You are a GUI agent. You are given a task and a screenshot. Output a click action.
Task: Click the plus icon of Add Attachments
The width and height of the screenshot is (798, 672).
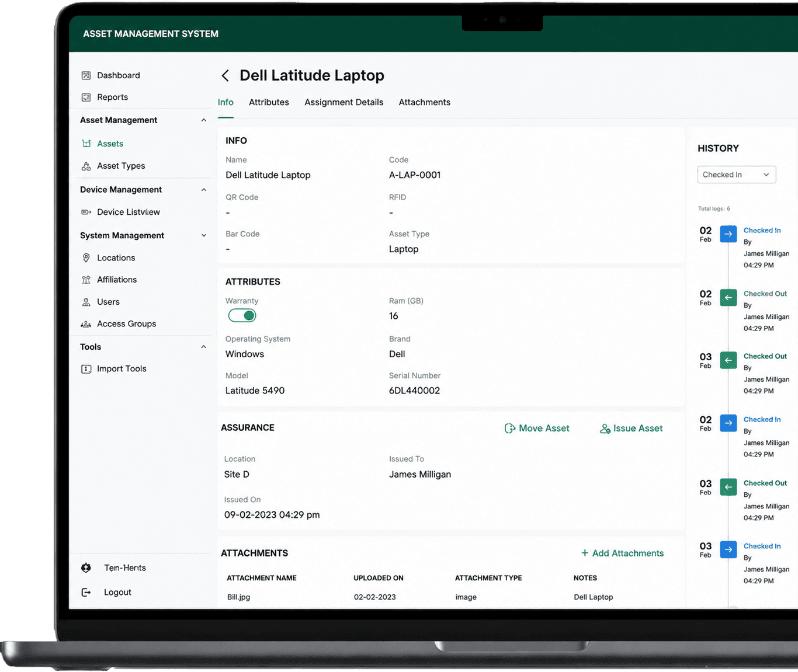coord(585,553)
